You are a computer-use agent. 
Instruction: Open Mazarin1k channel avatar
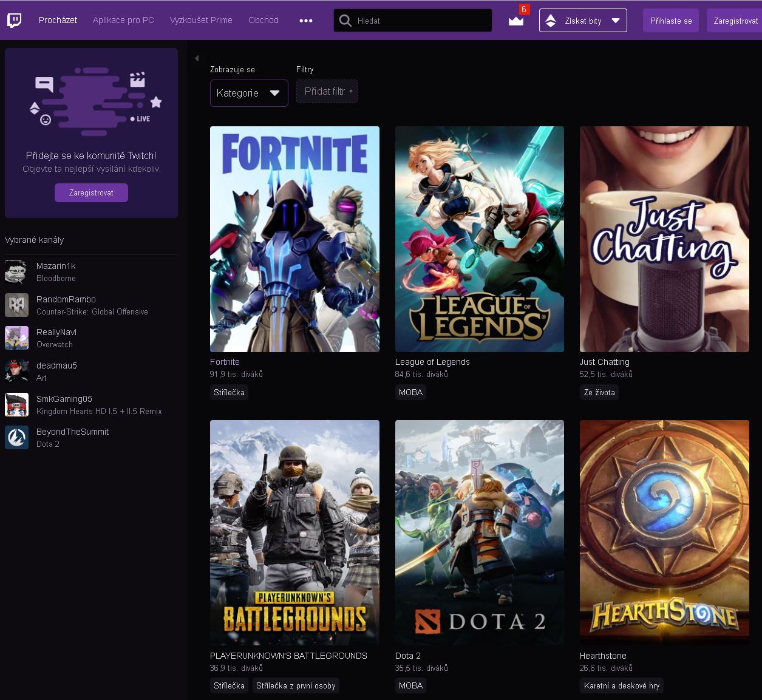pos(16,272)
